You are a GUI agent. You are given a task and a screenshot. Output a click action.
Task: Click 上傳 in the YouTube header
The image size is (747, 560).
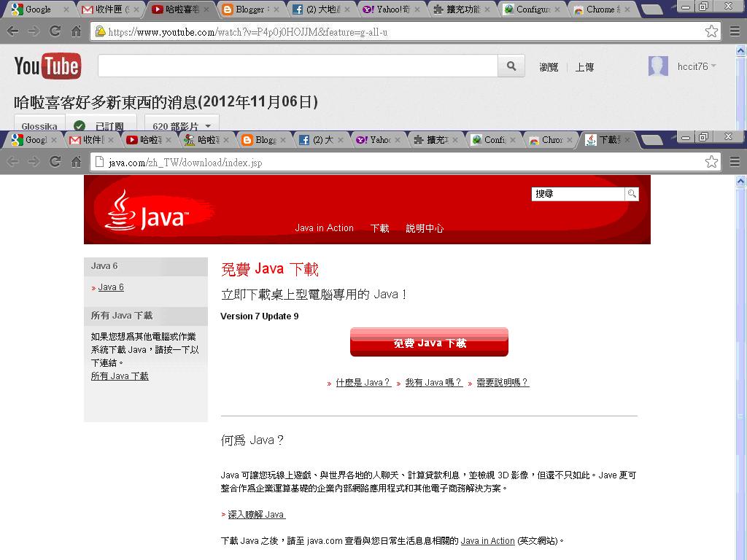pos(584,67)
